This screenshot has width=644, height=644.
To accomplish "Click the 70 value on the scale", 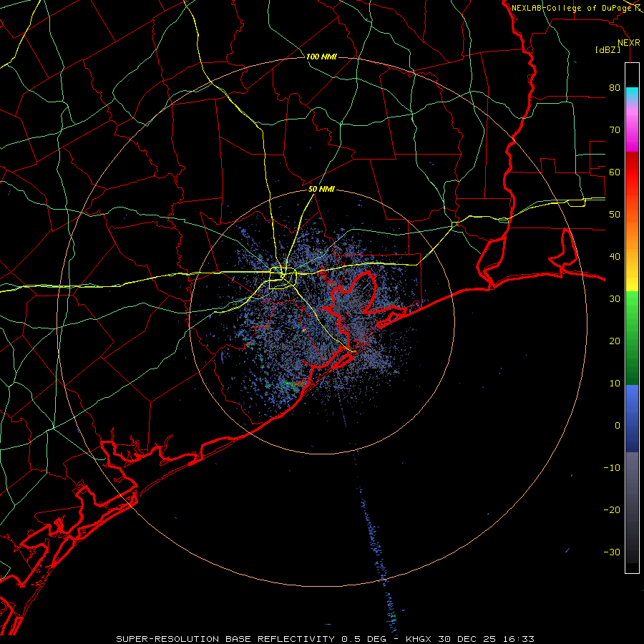I will [615, 130].
